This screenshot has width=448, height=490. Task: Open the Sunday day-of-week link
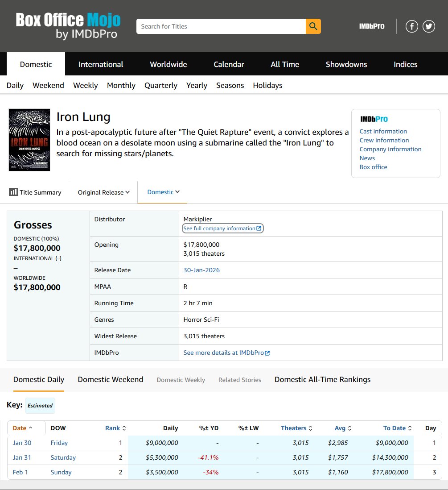click(61, 472)
